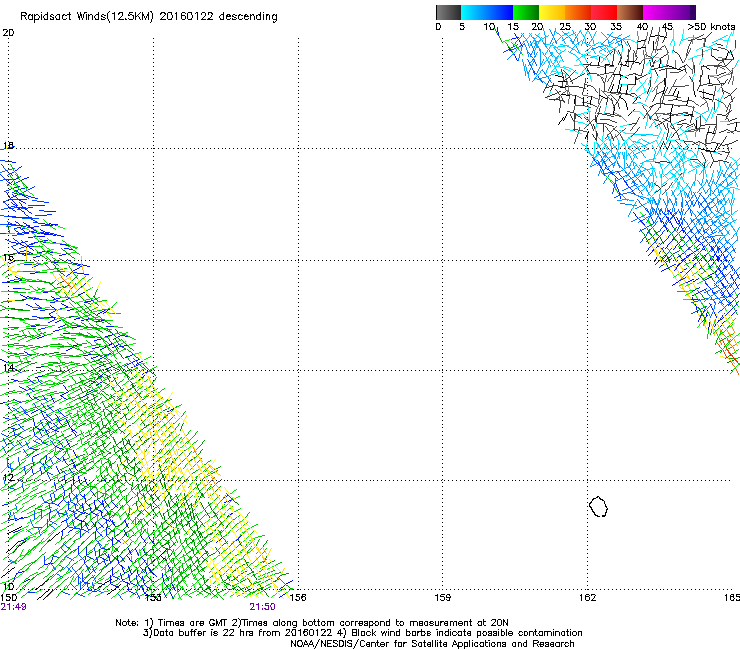Click the red 30-35 knots legend segment
Image resolution: width=740 pixels, height=650 pixels.
point(604,12)
